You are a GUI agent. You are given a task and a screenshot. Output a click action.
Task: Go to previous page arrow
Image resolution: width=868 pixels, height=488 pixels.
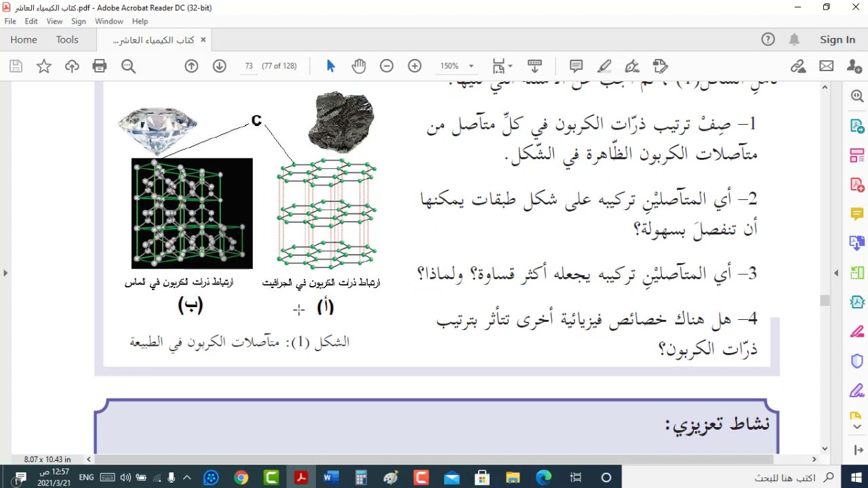click(x=191, y=66)
